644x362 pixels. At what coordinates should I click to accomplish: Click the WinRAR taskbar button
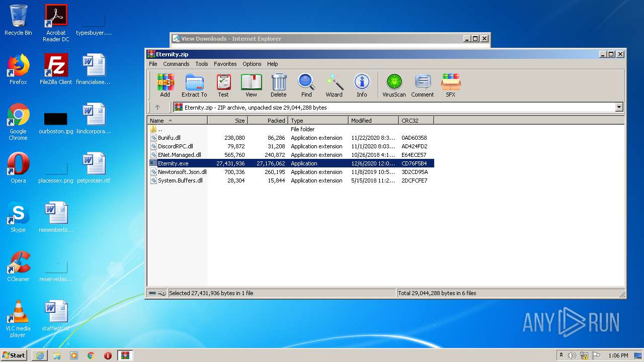click(125, 355)
